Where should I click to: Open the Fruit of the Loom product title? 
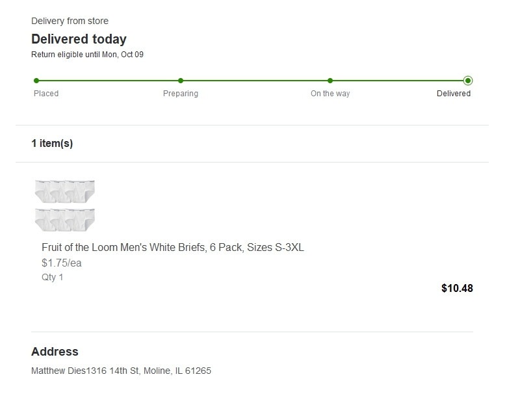pos(173,248)
